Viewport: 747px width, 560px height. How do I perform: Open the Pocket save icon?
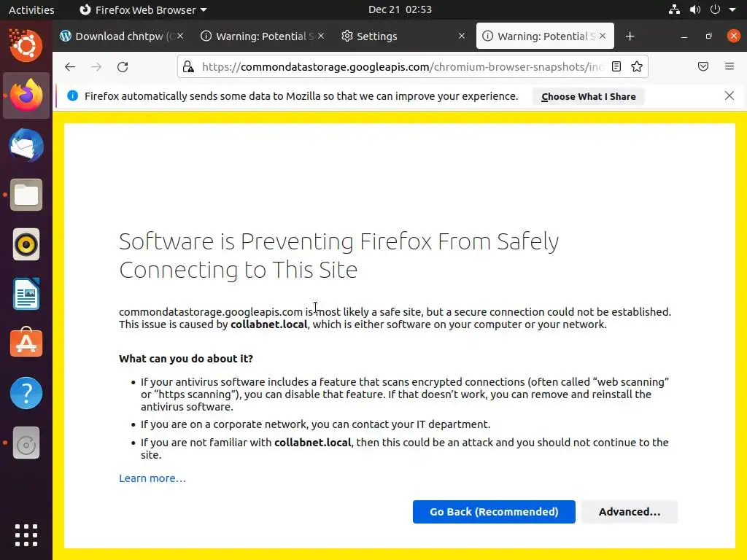tap(703, 67)
